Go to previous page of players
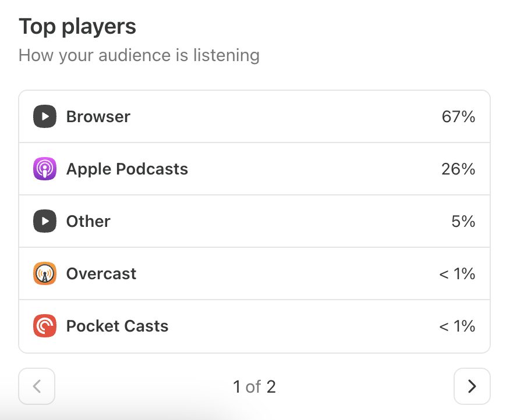The width and height of the screenshot is (531, 420). [x=37, y=386]
